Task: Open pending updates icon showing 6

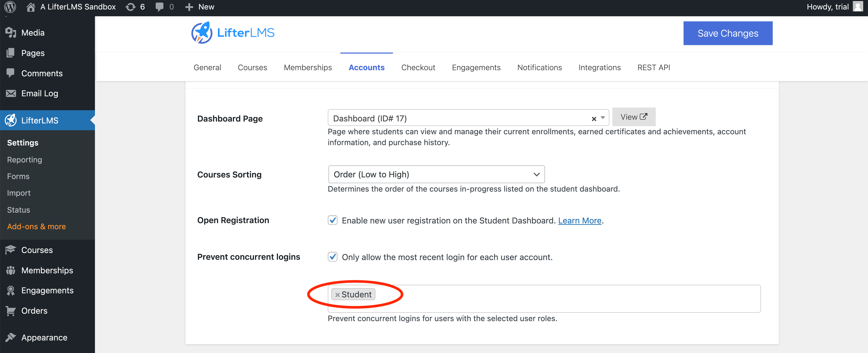Action: [x=131, y=7]
